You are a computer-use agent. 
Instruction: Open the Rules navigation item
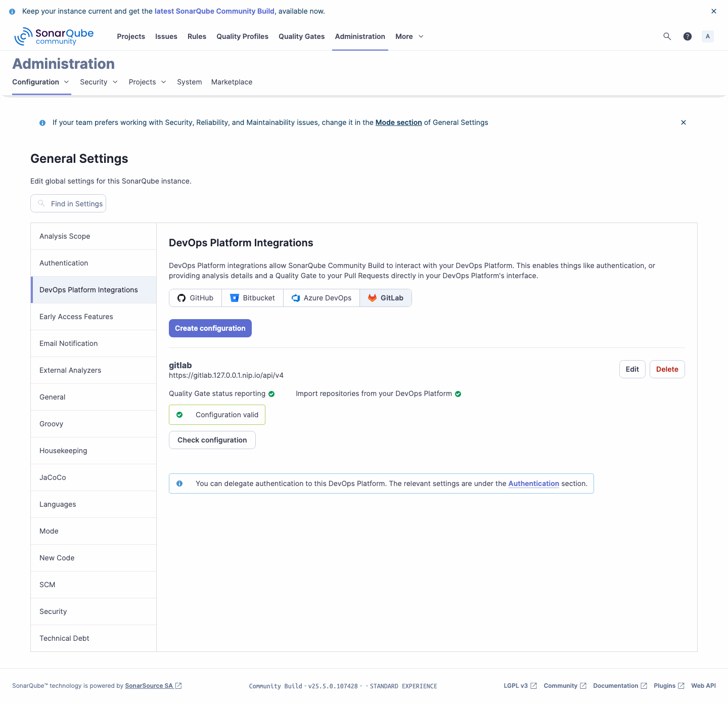197,36
